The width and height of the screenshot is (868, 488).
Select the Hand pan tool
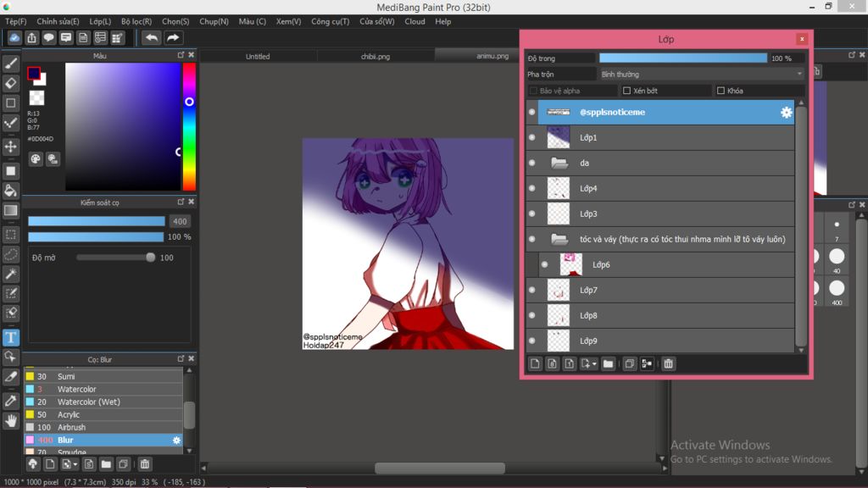10,421
